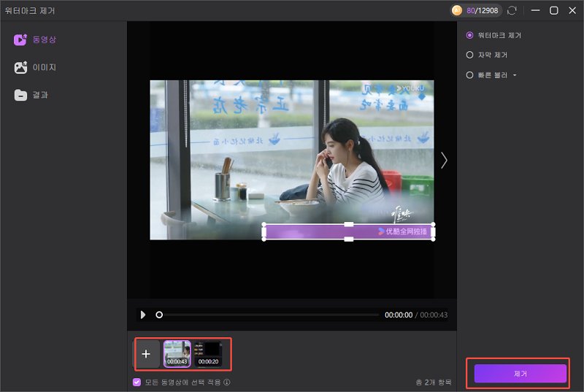Select the 00:00:43 video thumbnail
The width and height of the screenshot is (584, 392).
(177, 354)
